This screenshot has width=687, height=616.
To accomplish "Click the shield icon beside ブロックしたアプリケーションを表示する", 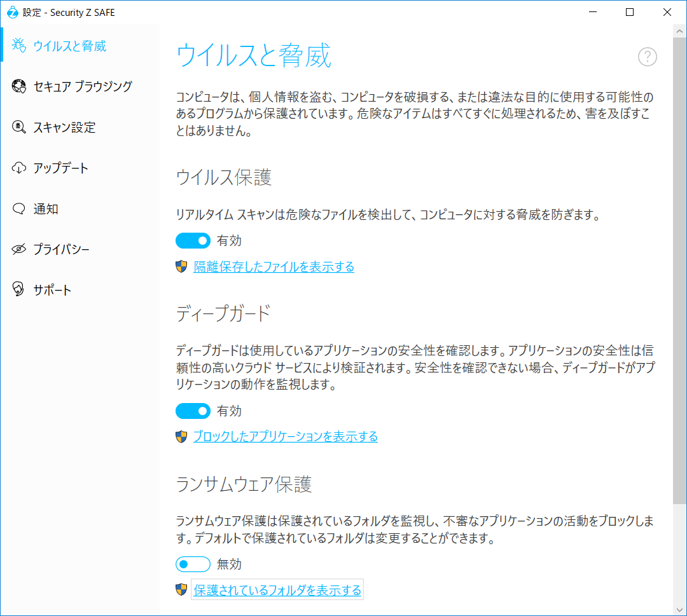I will click(x=181, y=436).
